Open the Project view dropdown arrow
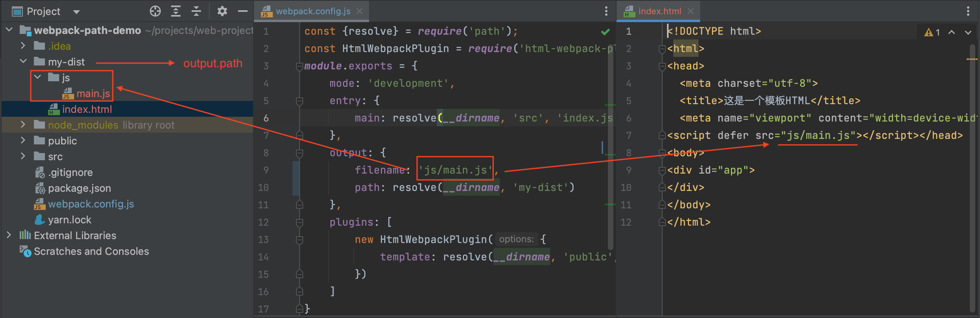The image size is (980, 318). tap(76, 12)
